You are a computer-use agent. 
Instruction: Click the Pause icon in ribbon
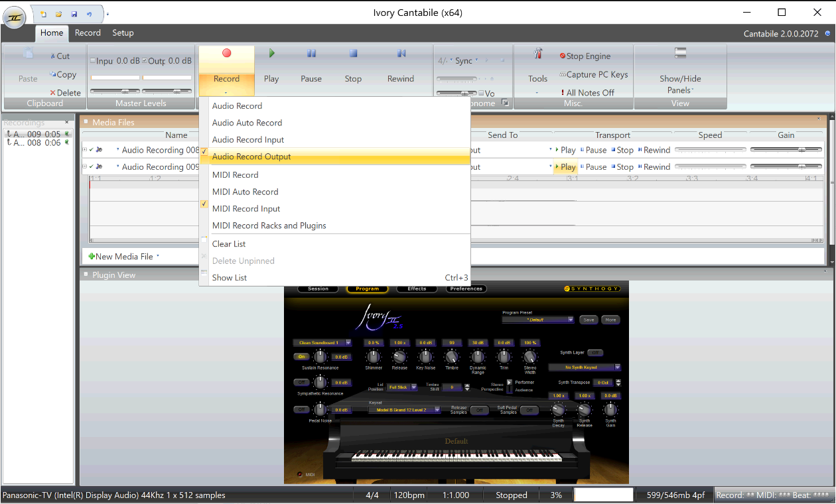[x=311, y=53]
